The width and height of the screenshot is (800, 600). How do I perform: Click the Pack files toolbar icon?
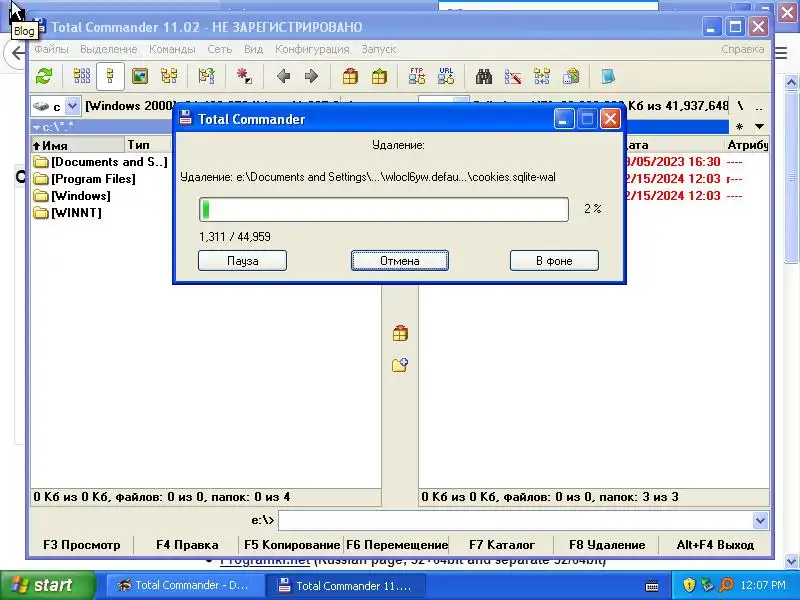[350, 77]
